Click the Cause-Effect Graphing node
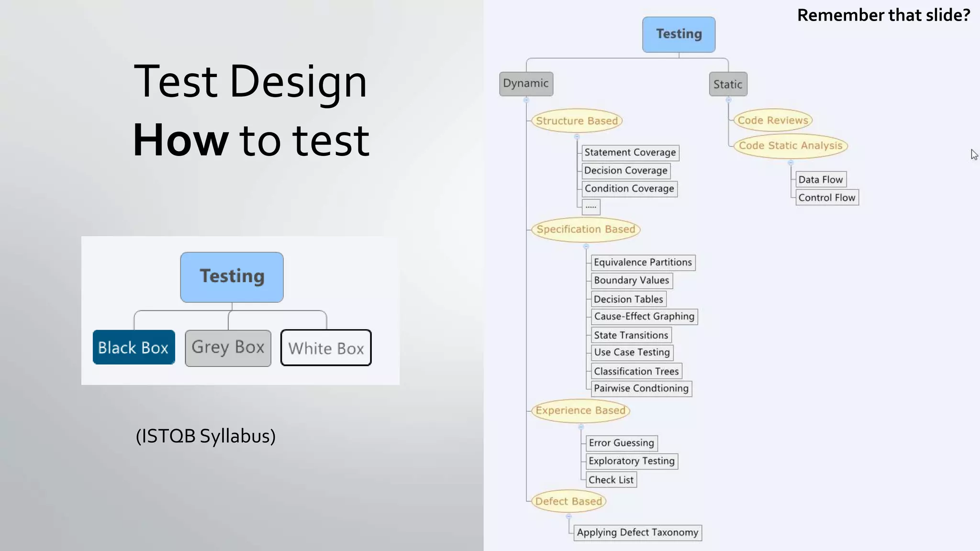 click(x=644, y=317)
